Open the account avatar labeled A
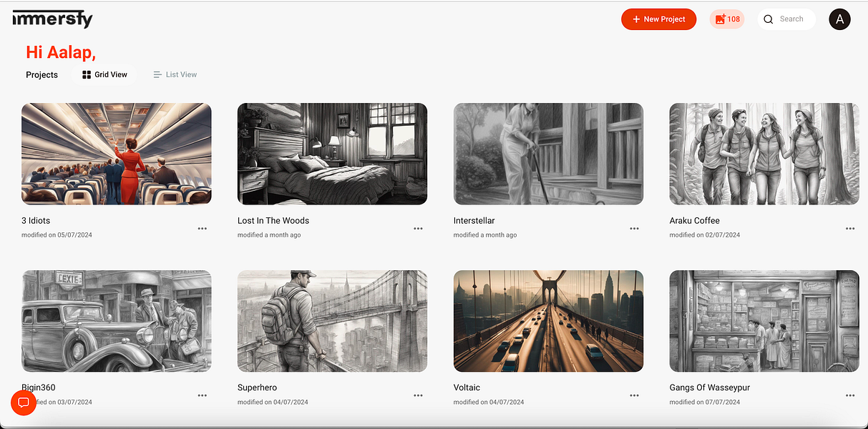The image size is (868, 429). click(839, 19)
